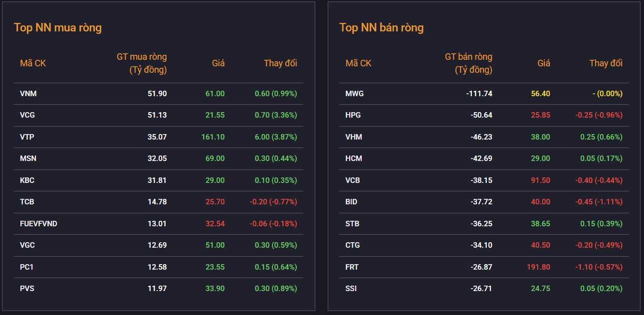Select PVS price 33.90

[x=215, y=289]
